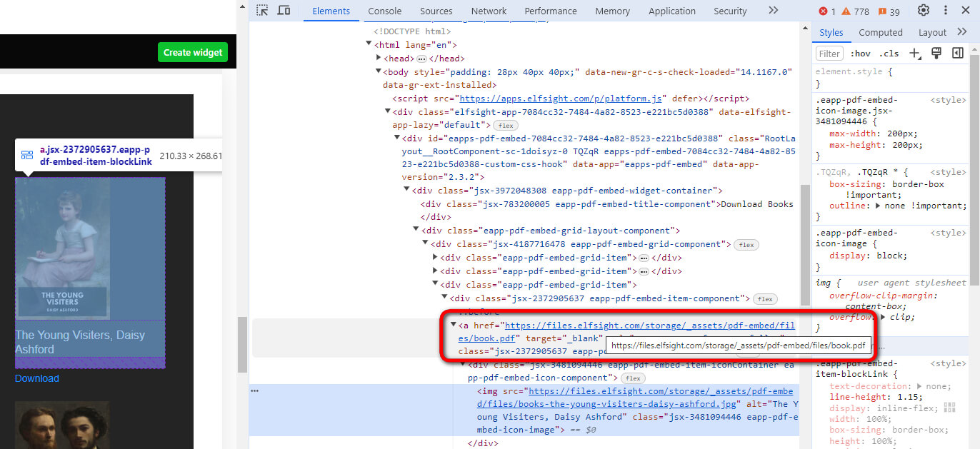Open the paintbrush rendering emulation icon
Image resolution: width=980 pixels, height=449 pixels.
pos(936,54)
